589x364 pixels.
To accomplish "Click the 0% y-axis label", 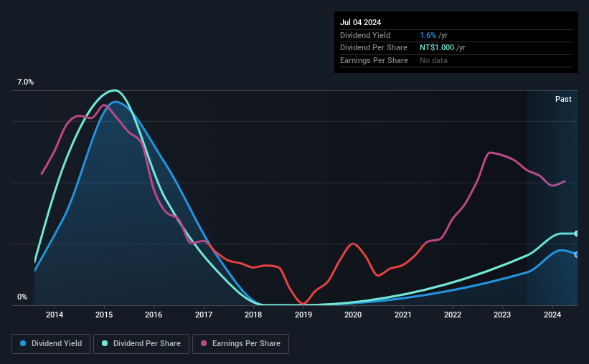I will (x=22, y=297).
